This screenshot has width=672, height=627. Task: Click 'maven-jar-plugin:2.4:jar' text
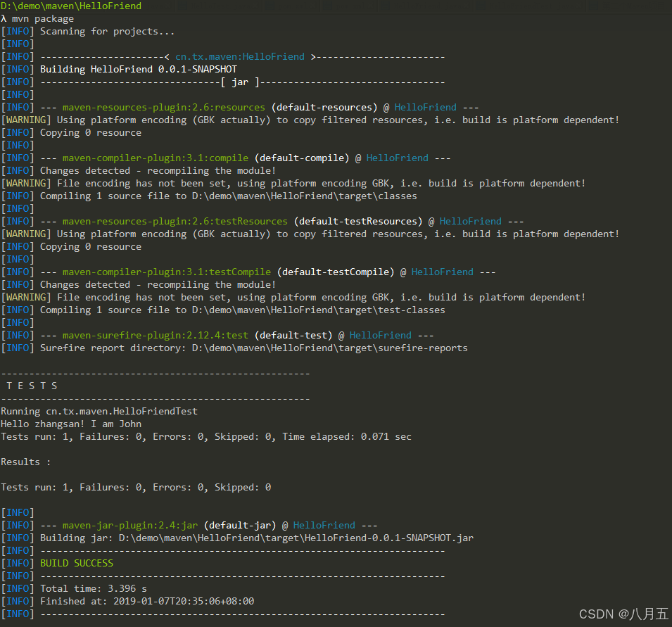point(130,526)
